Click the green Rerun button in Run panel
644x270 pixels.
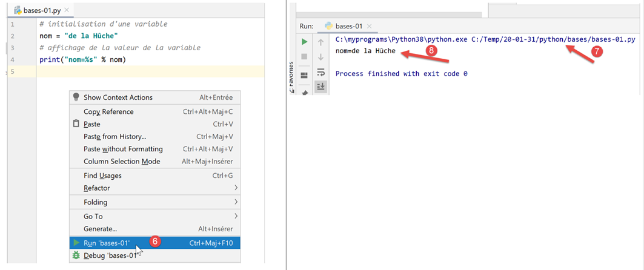[304, 42]
